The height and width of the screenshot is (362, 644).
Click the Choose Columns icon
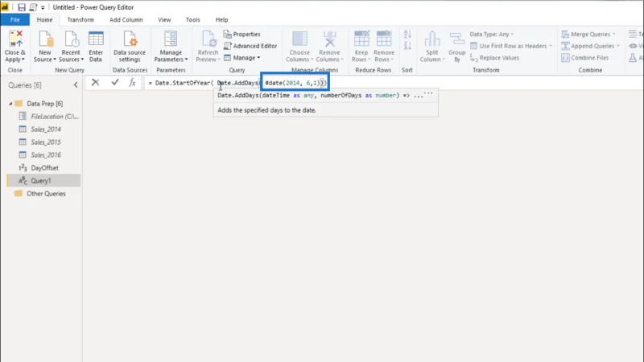[299, 39]
